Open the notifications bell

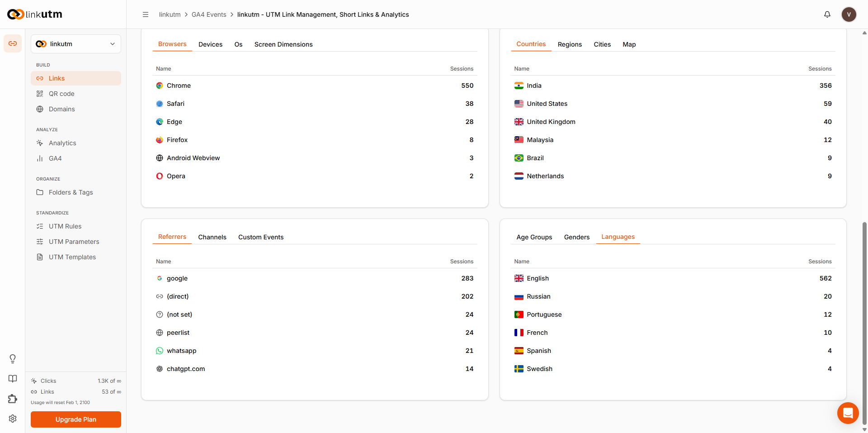[827, 14]
